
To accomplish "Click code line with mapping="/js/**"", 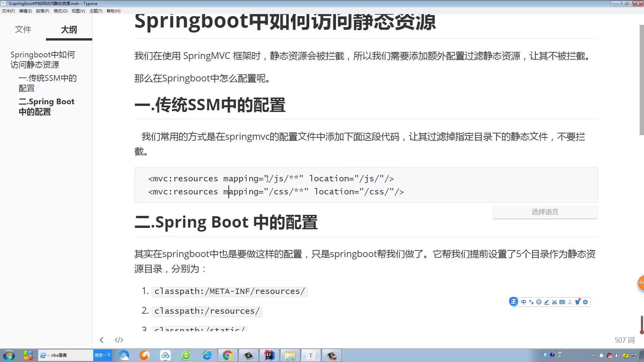I will [271, 179].
